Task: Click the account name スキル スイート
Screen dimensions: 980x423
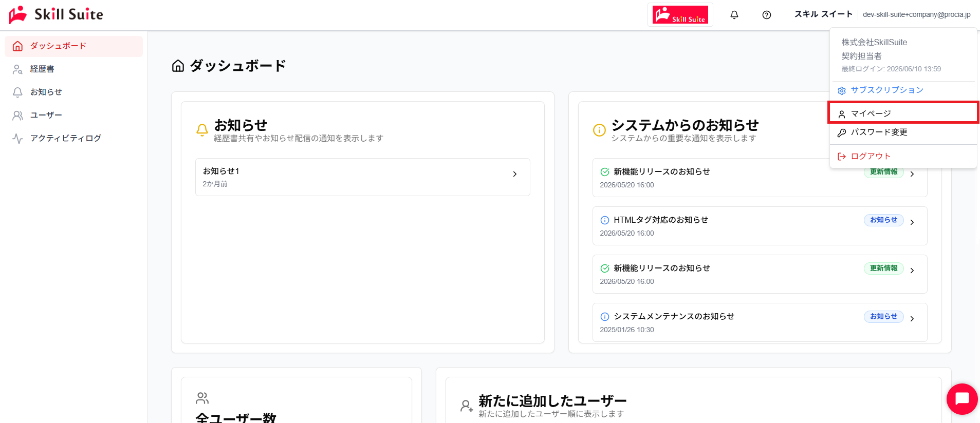Action: click(823, 14)
